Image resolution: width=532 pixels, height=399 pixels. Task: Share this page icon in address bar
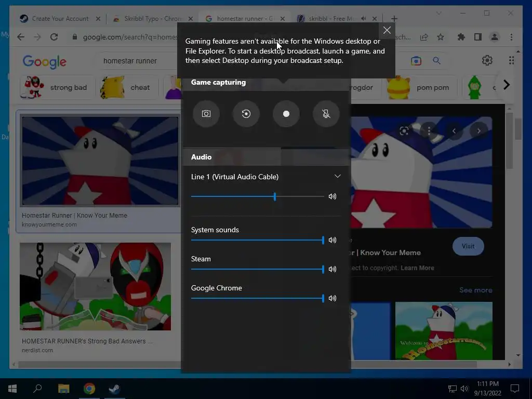424,37
